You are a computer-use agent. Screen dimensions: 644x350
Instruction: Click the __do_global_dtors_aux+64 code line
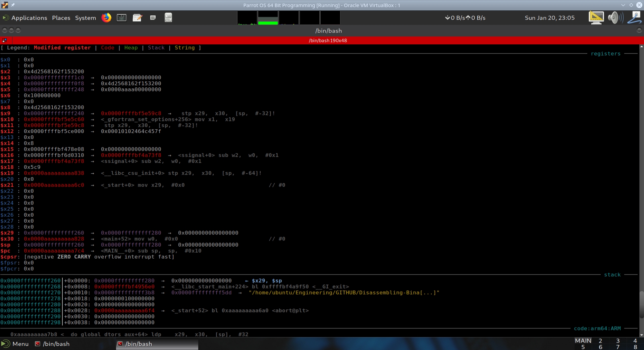click(x=129, y=335)
